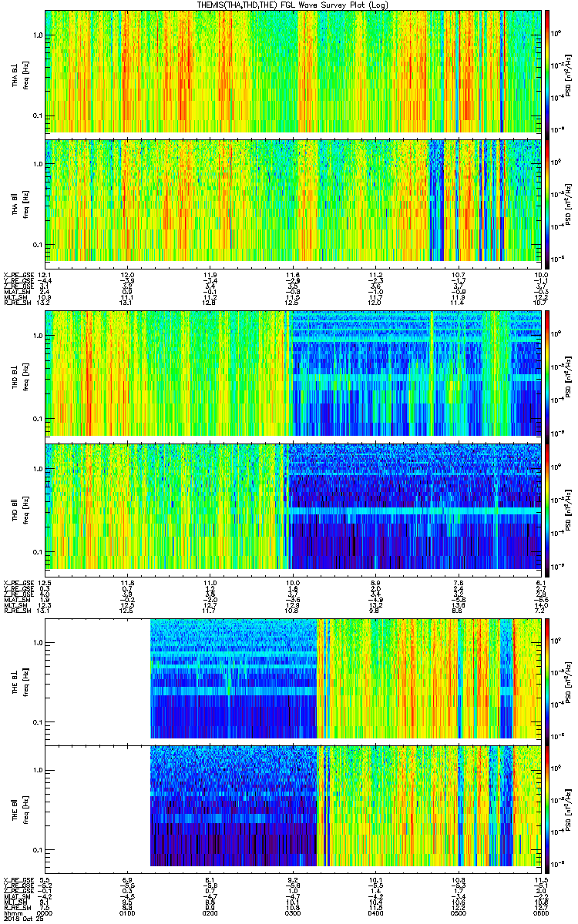Click the "8.1" X_RE_GSE value under THE panels
This screenshot has height=924, width=578.
[x=210, y=879]
